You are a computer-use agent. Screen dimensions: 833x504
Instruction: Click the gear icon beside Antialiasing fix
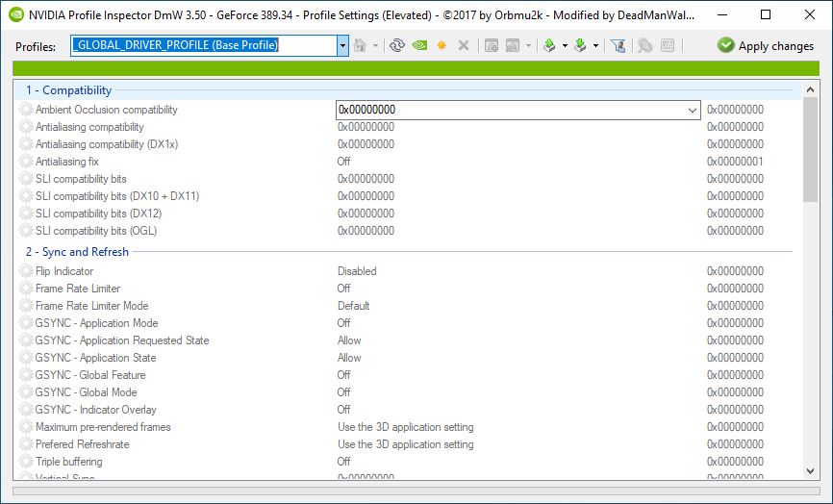coord(26,161)
